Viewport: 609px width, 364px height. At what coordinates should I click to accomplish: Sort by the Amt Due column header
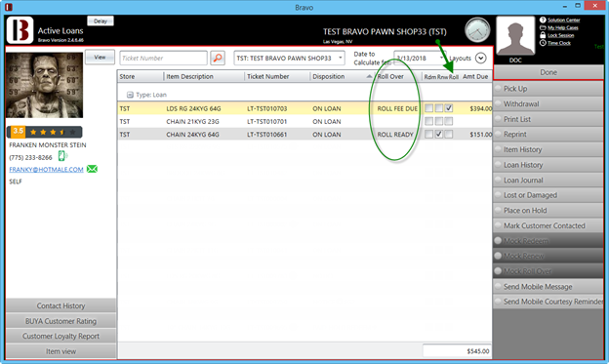coord(475,76)
